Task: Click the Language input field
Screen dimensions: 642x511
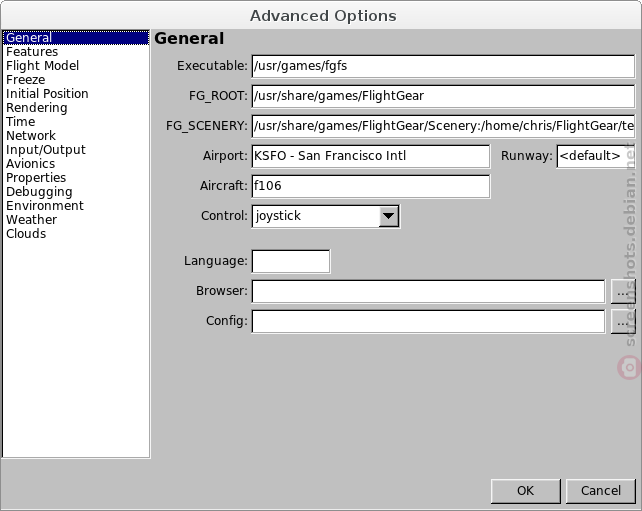Action: point(291,261)
